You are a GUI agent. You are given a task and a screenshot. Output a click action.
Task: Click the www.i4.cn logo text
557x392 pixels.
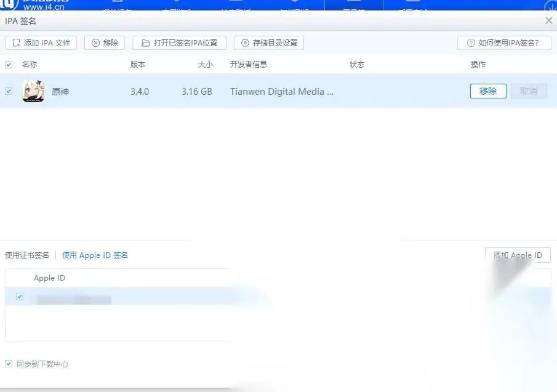pyautogui.click(x=44, y=7)
